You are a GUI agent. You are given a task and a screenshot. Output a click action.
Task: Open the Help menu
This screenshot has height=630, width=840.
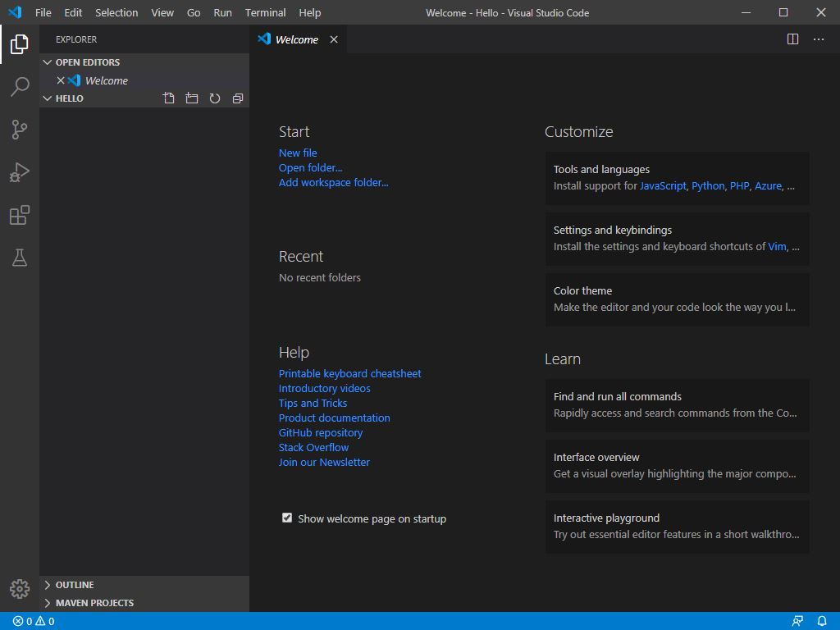(309, 12)
